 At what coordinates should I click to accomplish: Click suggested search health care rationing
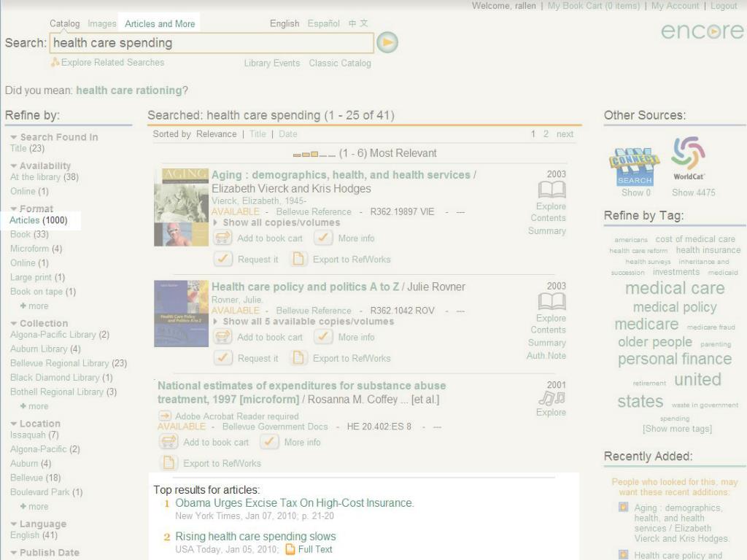tap(129, 90)
